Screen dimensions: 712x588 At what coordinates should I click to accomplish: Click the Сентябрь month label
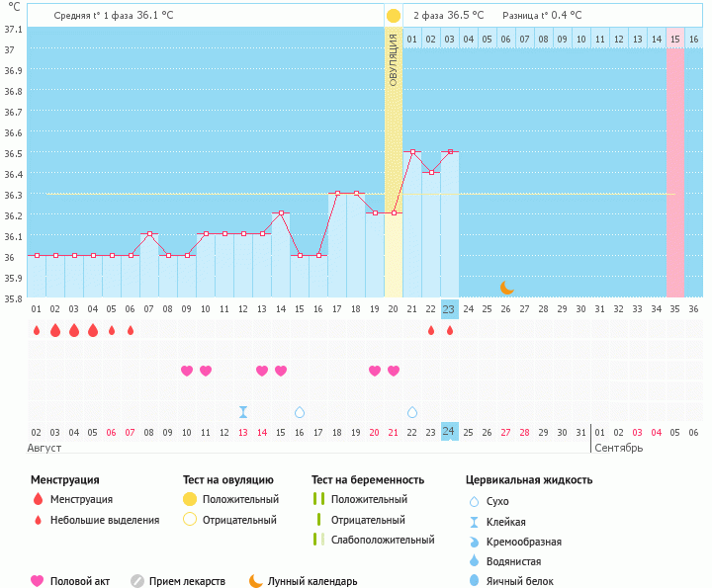tap(618, 448)
